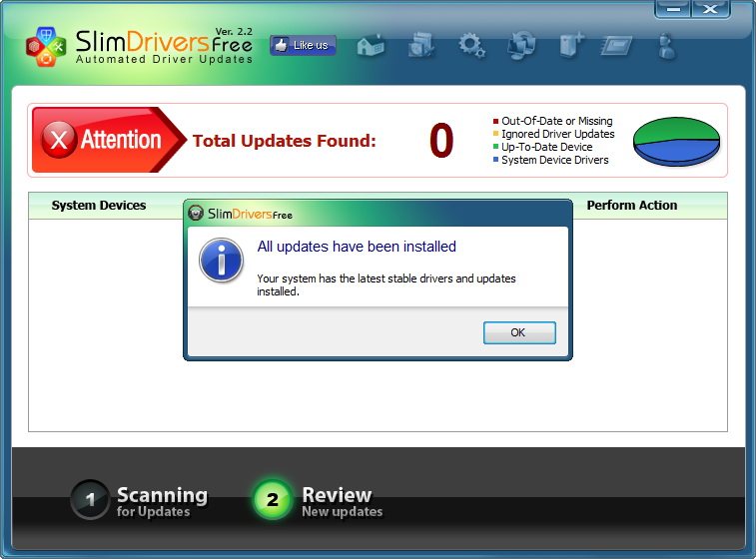This screenshot has height=559, width=756.
Task: Click the Perform Action column header
Action: click(631, 206)
